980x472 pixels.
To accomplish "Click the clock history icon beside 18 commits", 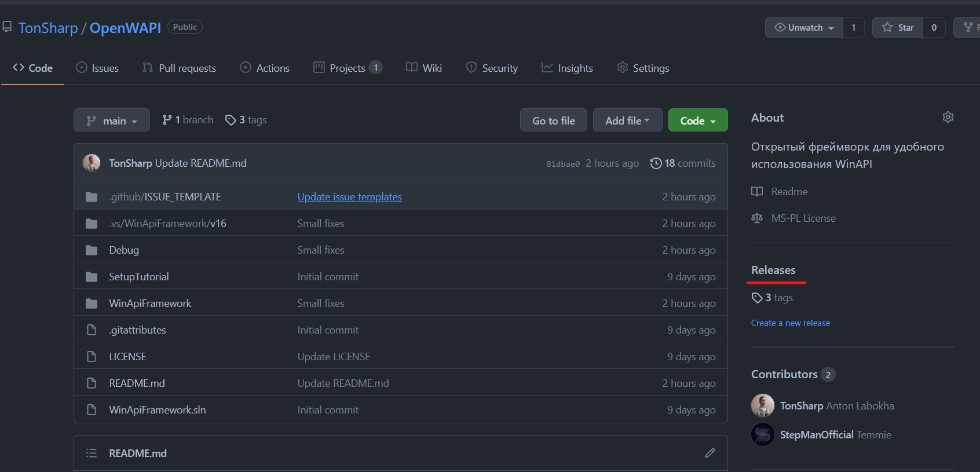I will click(x=656, y=163).
